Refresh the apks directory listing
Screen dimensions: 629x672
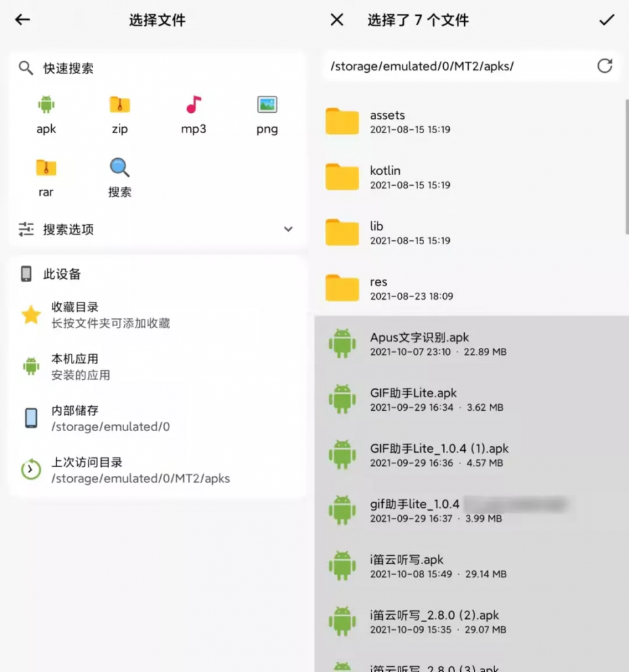(605, 66)
